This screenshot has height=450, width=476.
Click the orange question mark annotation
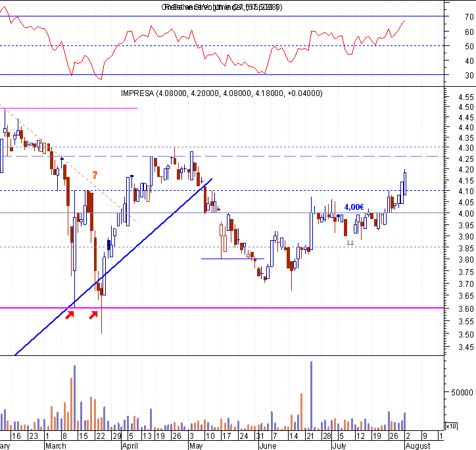(95, 175)
